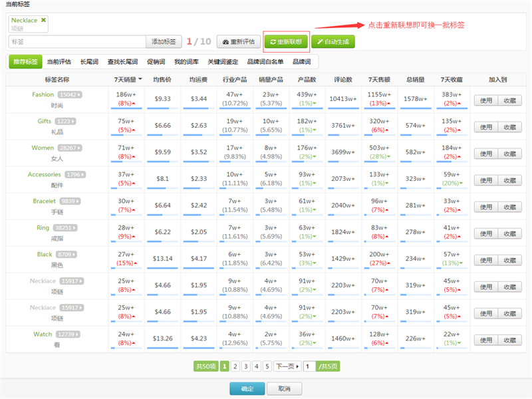The width and height of the screenshot is (532, 399).
Task: Click 使用 in the Watch row
Action: 486,340
